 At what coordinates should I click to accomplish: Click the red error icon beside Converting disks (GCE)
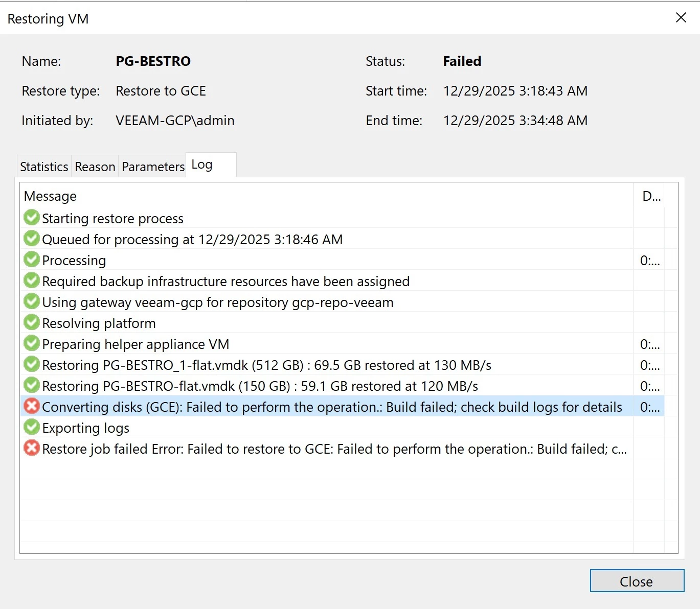32,406
